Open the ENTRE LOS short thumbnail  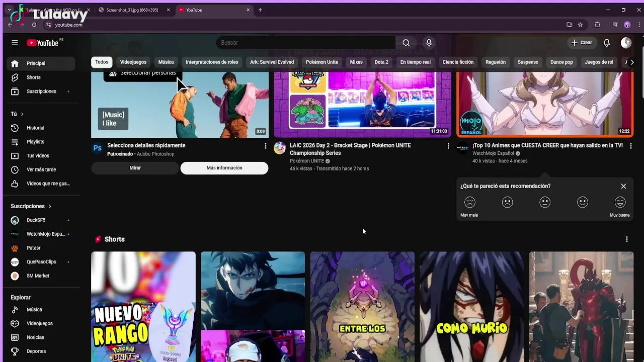click(362, 307)
